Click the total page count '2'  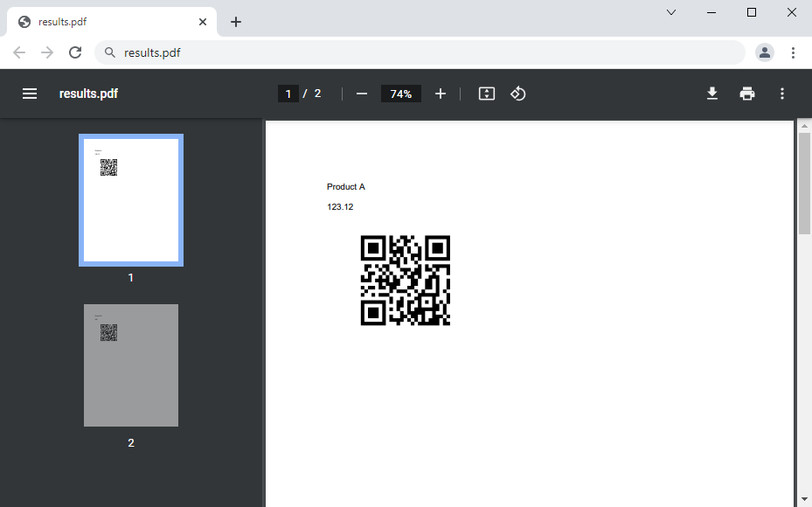(x=317, y=94)
